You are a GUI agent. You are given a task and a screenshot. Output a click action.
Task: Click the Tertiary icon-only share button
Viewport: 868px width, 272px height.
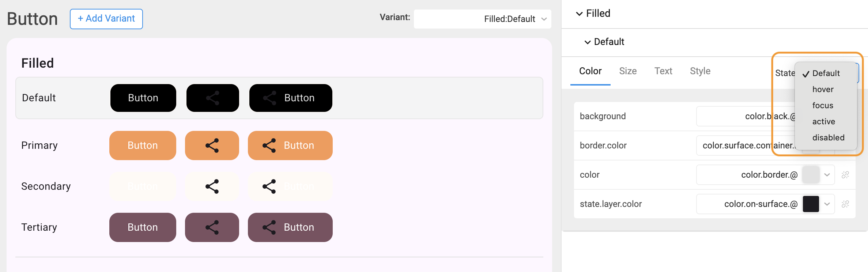(x=212, y=227)
